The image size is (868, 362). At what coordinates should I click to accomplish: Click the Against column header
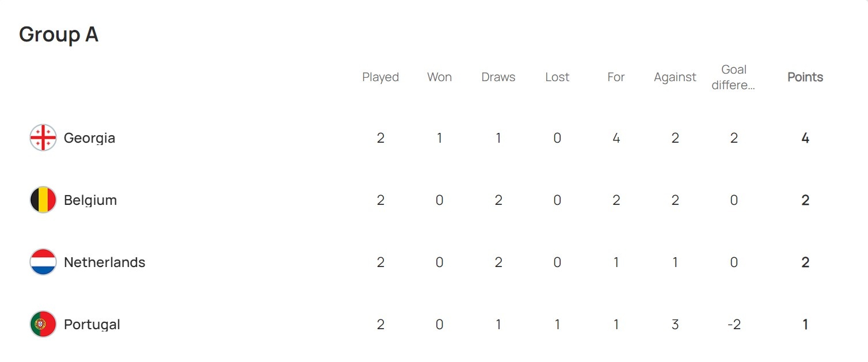click(x=675, y=77)
